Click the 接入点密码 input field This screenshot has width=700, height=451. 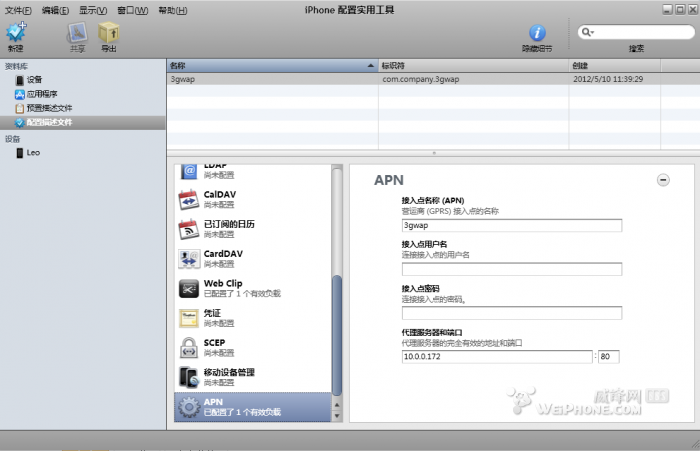512,313
